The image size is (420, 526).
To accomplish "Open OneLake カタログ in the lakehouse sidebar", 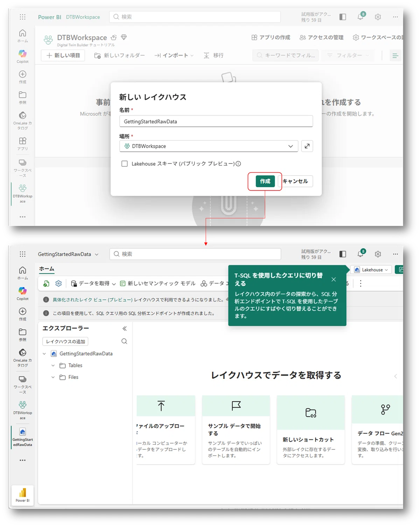I will [x=23, y=358].
